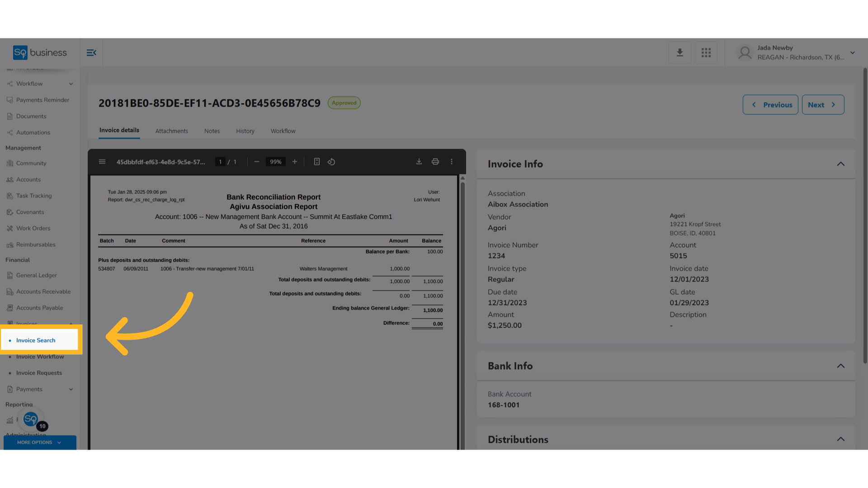Click the PDF zoom percentage field showing 99%
868x488 pixels.
[276, 162]
